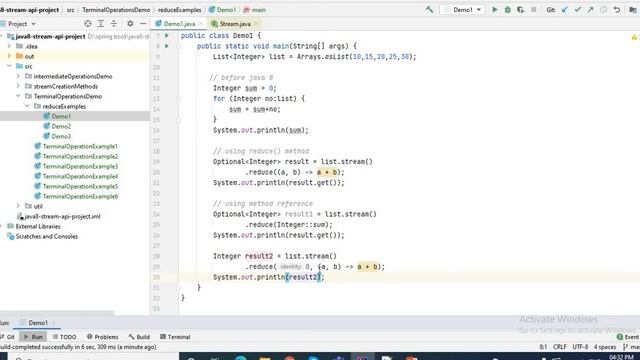Select Demo1 tab in Run panel

click(x=37, y=323)
